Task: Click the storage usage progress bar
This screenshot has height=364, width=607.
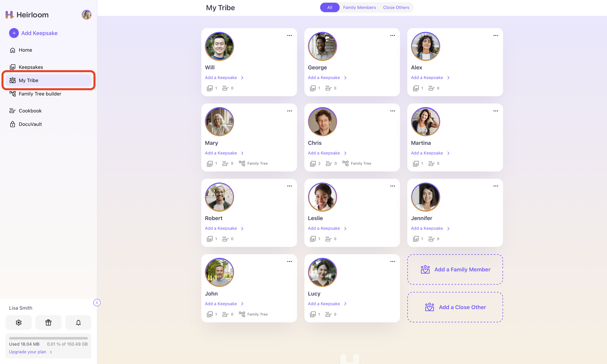Action: coord(48,338)
